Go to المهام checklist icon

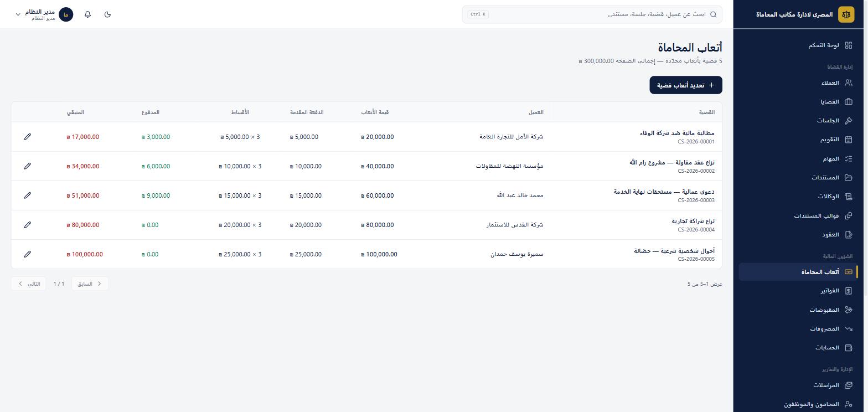pos(848,159)
